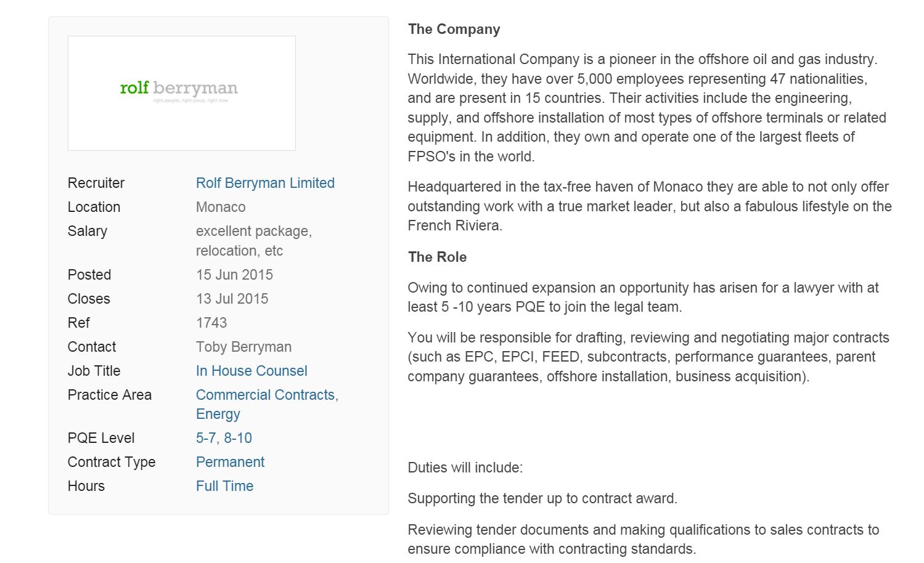Click the contact name Toby Berryman
Viewport: 924px width, 563px height.
243,347
